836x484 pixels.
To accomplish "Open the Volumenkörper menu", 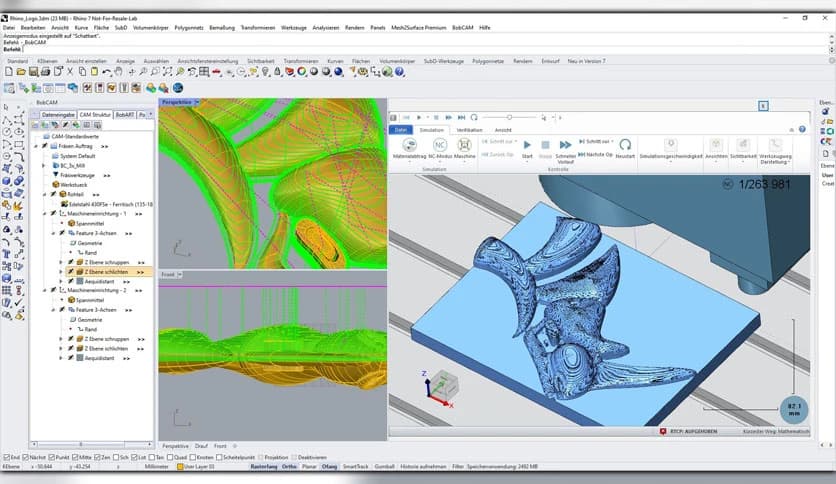I will 151,28.
